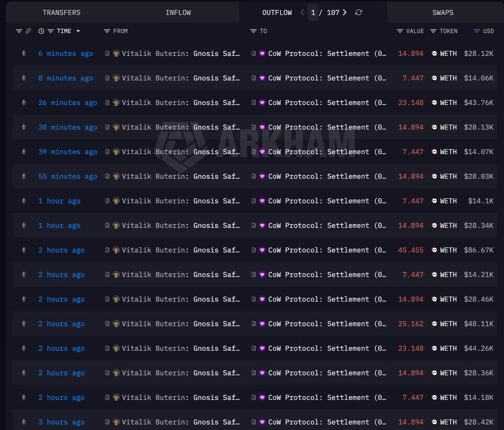Click WETH token icon in the $14.21K row
The height and width of the screenshot is (430, 504).
(x=434, y=274)
